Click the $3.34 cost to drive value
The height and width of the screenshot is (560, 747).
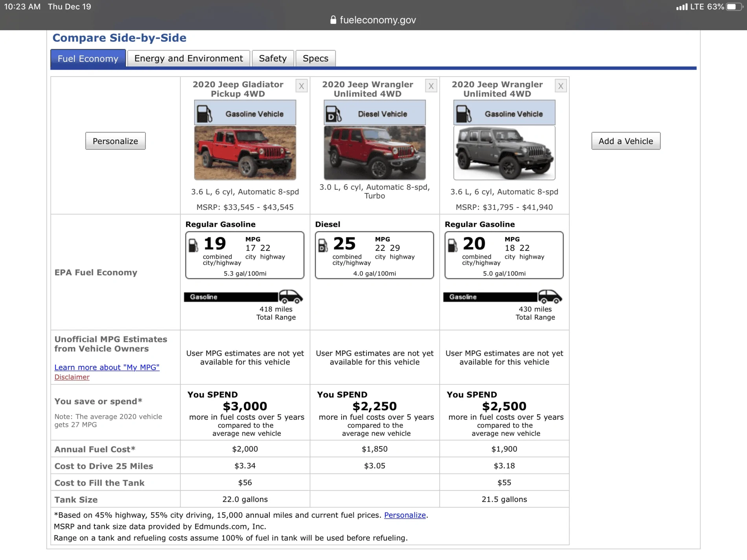[245, 466]
